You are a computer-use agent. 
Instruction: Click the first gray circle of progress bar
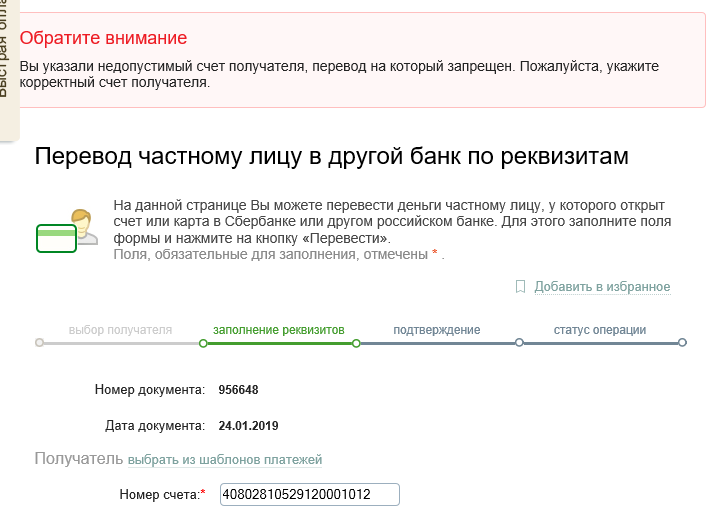[39, 343]
